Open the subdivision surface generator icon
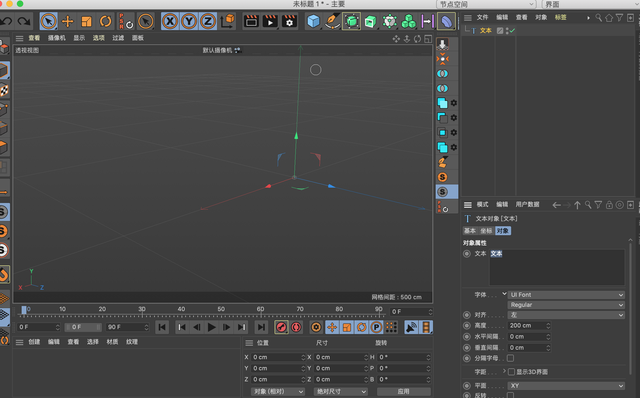 click(x=351, y=21)
